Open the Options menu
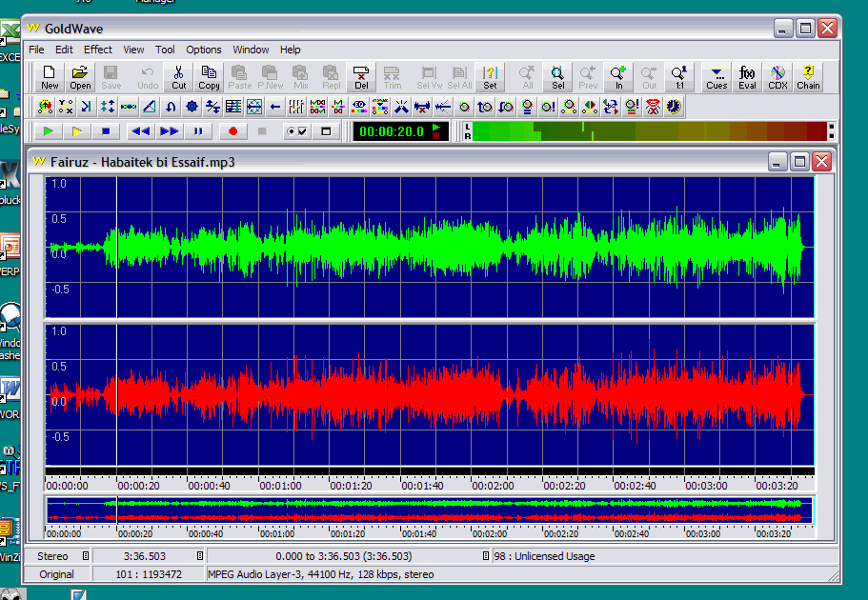Screen dimensions: 868x600 204,50
